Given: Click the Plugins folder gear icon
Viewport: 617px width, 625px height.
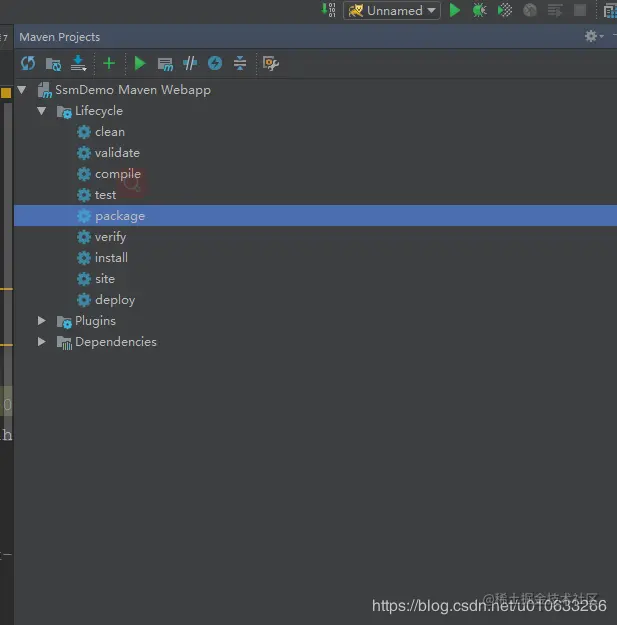Looking at the screenshot, I should 64,321.
